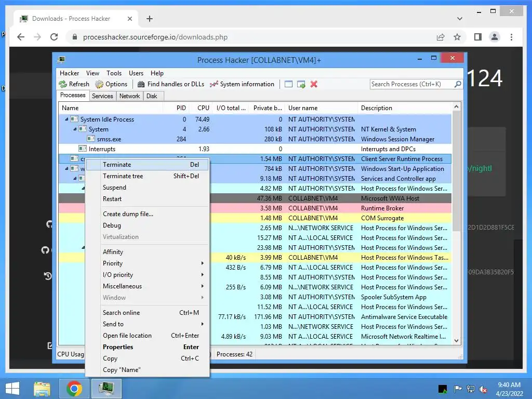Screen dimensions: 532x399
Task: Choose Restart in the context menu
Action: [x=147, y=199]
